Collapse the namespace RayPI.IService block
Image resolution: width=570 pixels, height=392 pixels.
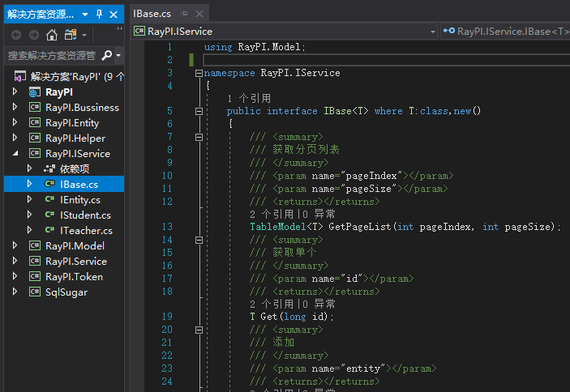(199, 74)
